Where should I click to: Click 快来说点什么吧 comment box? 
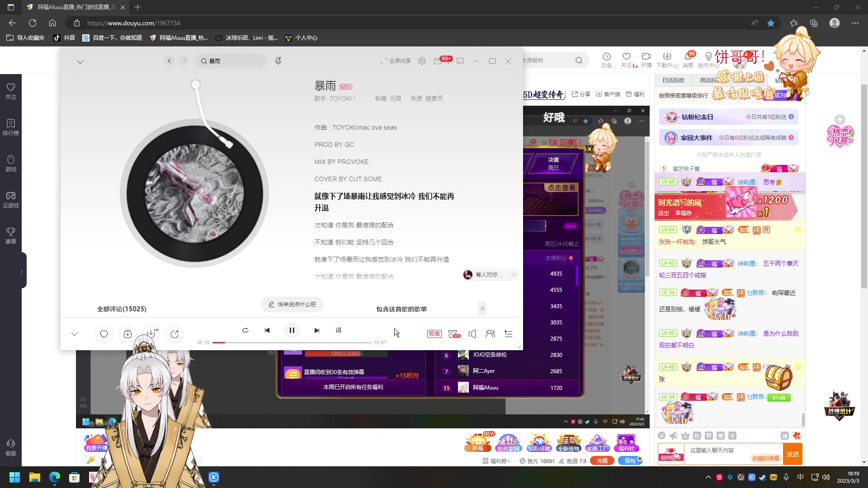pyautogui.click(x=292, y=305)
